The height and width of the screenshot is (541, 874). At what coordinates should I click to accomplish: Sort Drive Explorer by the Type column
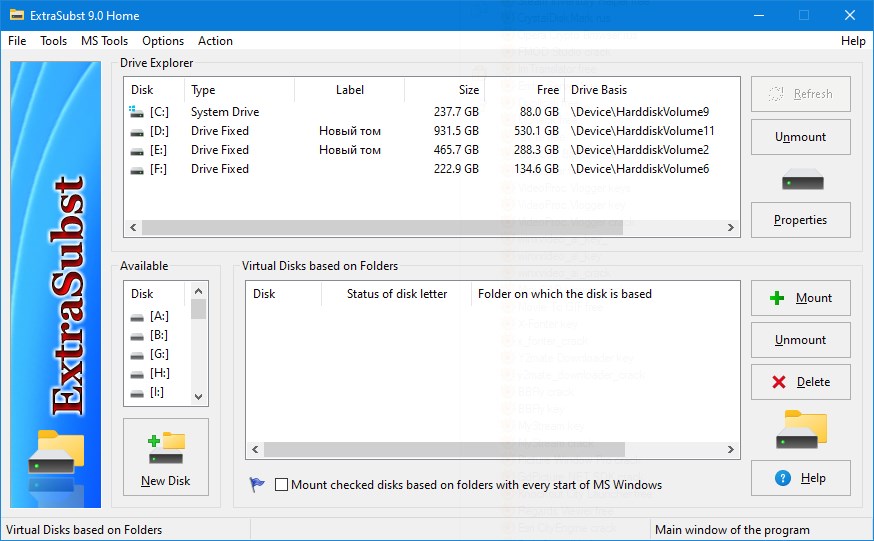point(239,90)
